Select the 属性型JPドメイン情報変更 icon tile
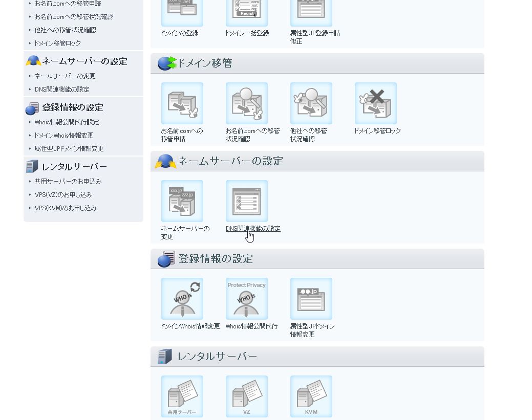Viewport: 532px width, 420px height. point(311,299)
